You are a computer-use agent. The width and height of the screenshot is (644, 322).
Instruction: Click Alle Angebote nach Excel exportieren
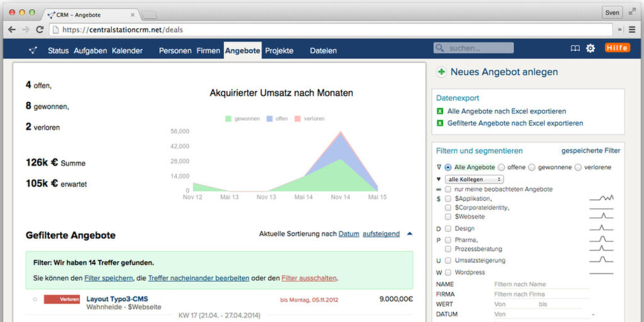(507, 111)
